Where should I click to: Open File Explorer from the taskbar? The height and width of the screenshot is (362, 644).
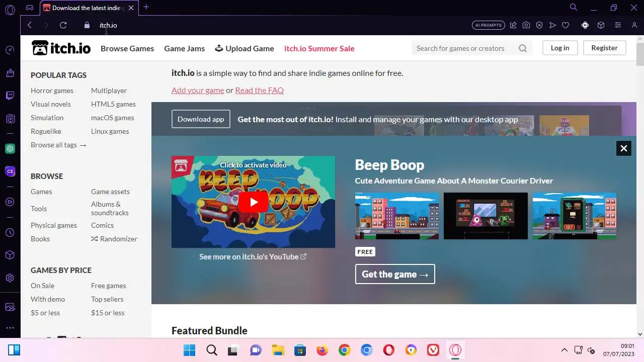(x=278, y=350)
